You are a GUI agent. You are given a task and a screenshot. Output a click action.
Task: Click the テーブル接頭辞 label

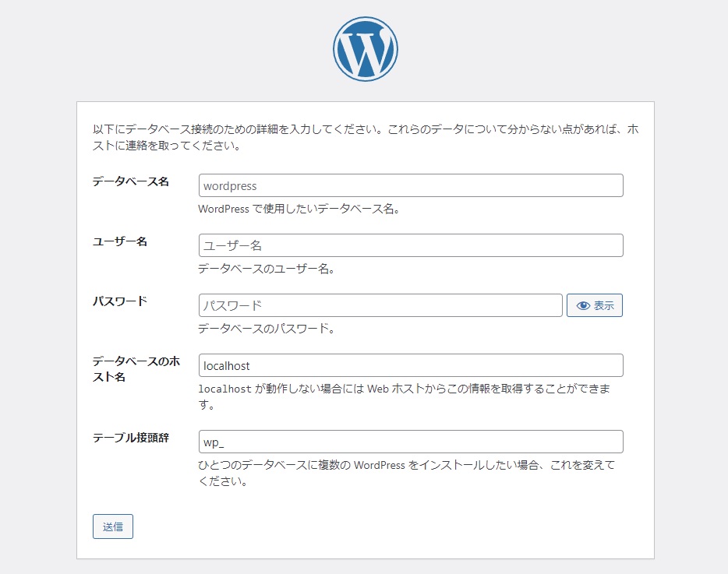point(131,438)
